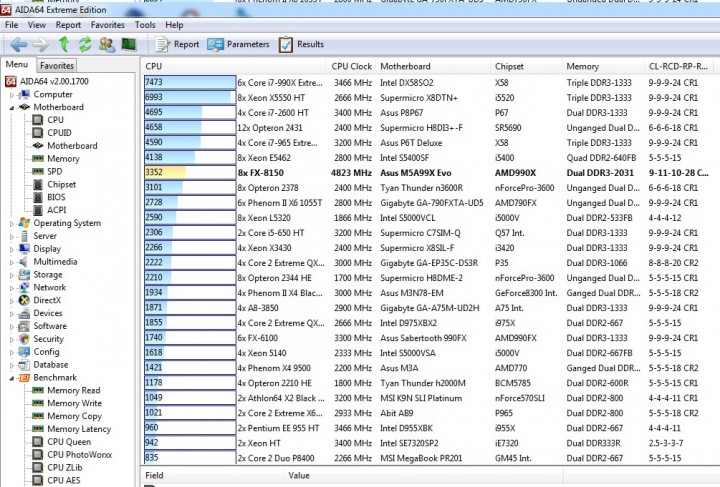Select the Devices tree item
Screen dimensions: 720x487
pos(48,313)
